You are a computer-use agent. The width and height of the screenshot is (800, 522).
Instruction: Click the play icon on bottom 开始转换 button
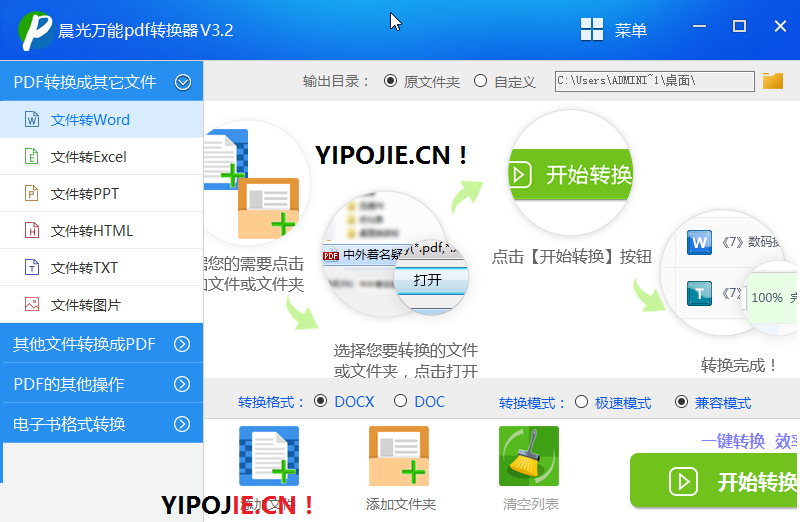[x=684, y=481]
